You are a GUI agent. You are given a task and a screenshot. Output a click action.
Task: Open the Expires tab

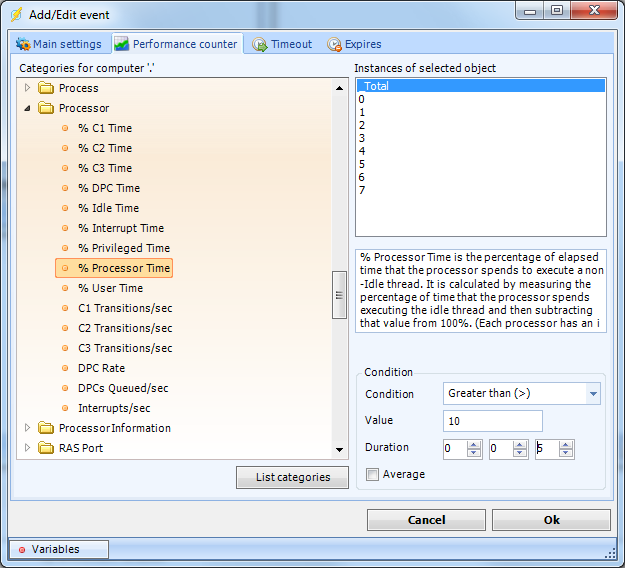pos(355,44)
